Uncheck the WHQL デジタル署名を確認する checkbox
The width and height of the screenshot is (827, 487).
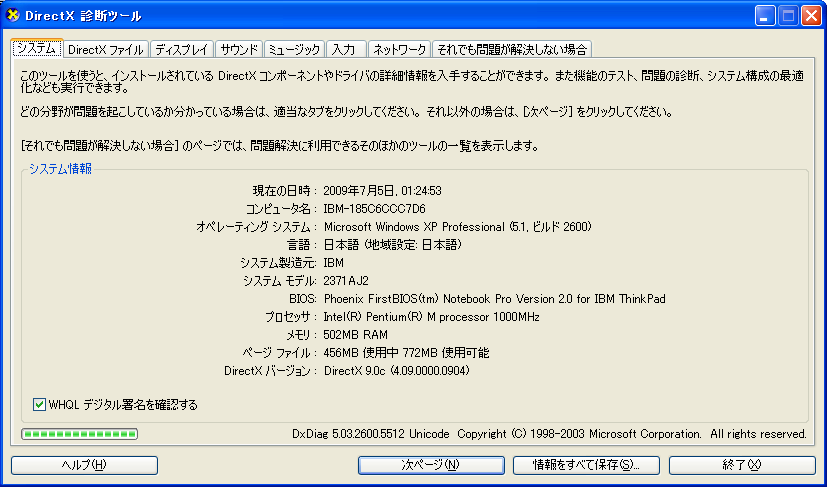[39, 405]
